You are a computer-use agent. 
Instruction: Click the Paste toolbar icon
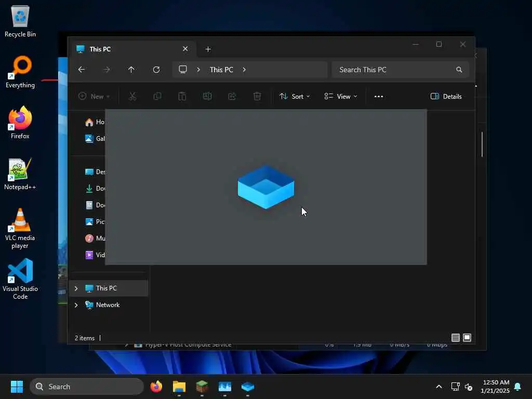(x=182, y=96)
